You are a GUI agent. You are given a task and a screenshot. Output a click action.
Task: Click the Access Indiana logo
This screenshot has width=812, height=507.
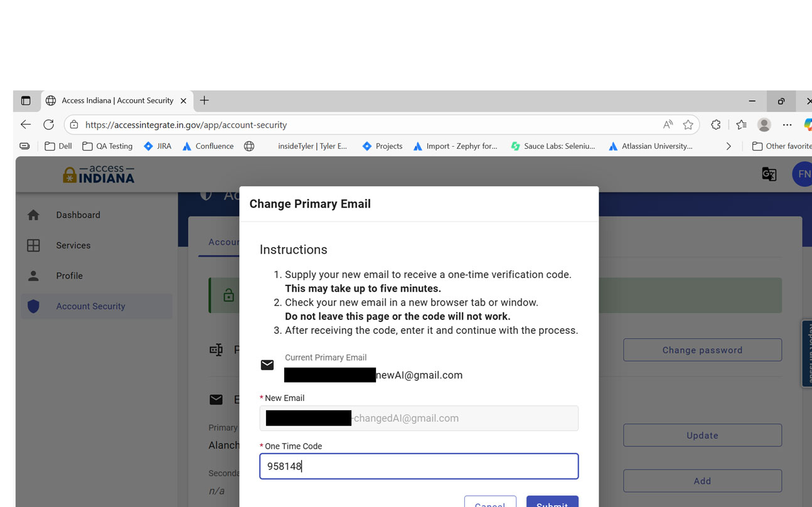point(99,174)
